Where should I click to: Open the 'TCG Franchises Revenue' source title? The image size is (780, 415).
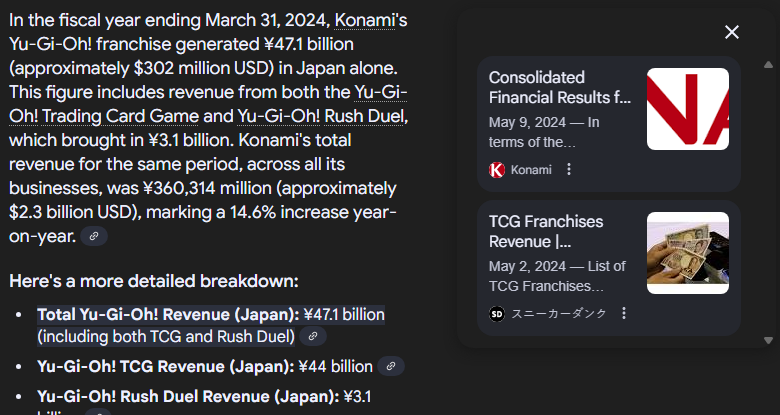click(546, 231)
